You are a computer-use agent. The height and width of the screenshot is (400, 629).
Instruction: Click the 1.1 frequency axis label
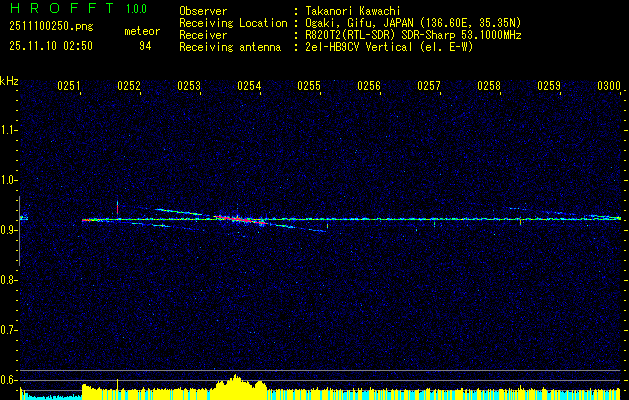(x=8, y=130)
